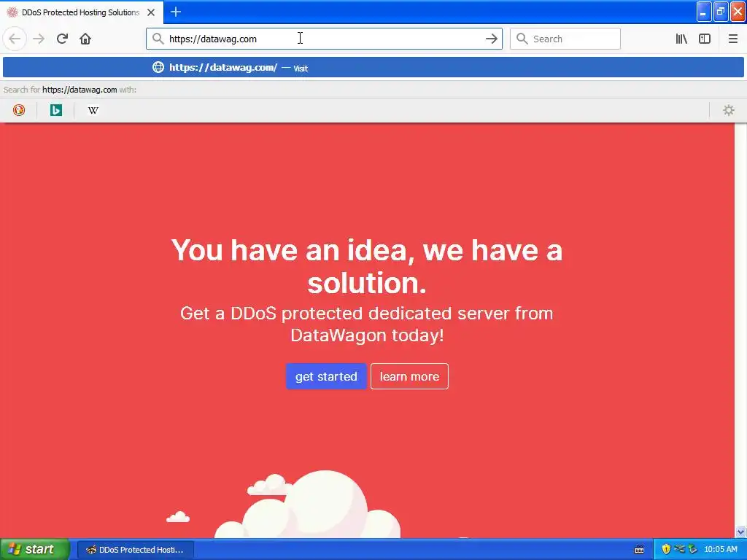Activate DDoS Protected Hosti... taskbar button

pyautogui.click(x=135, y=550)
